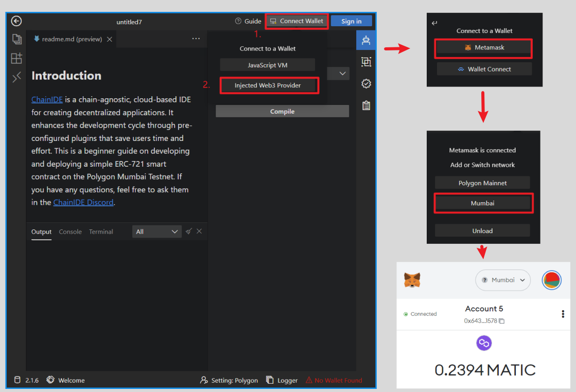Viewport: 576px width, 392px height.
Task: Switch to the Console tab
Action: pyautogui.click(x=70, y=232)
